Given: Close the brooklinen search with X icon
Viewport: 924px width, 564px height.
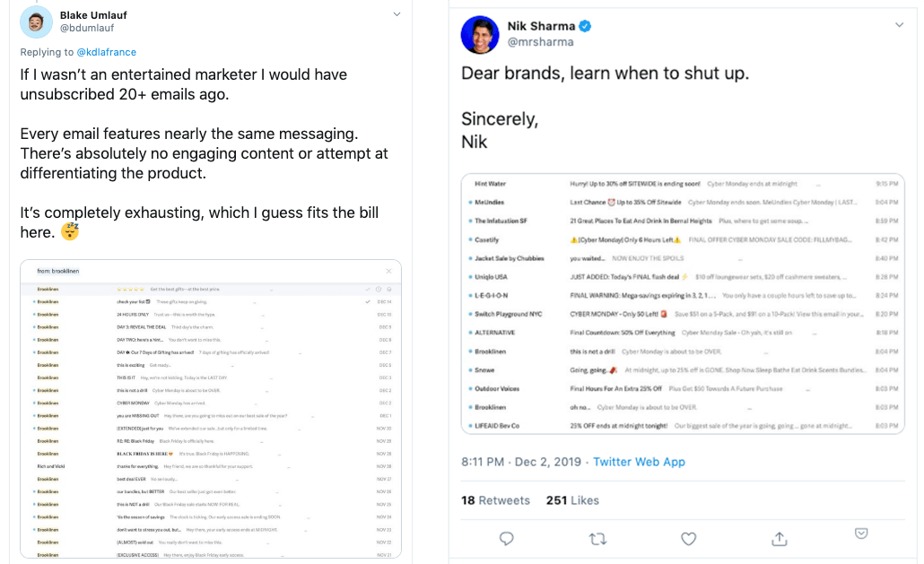Looking at the screenshot, I should [388, 272].
